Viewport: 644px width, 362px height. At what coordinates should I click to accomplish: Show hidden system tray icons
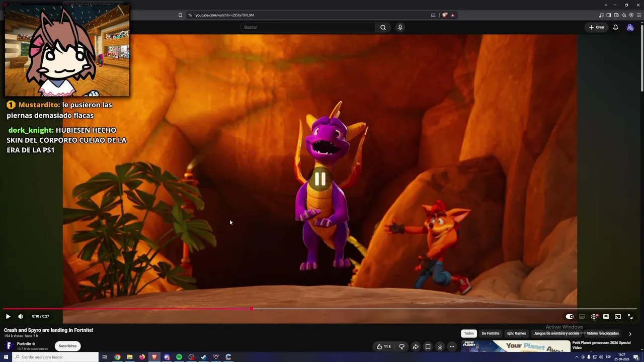[577, 357]
